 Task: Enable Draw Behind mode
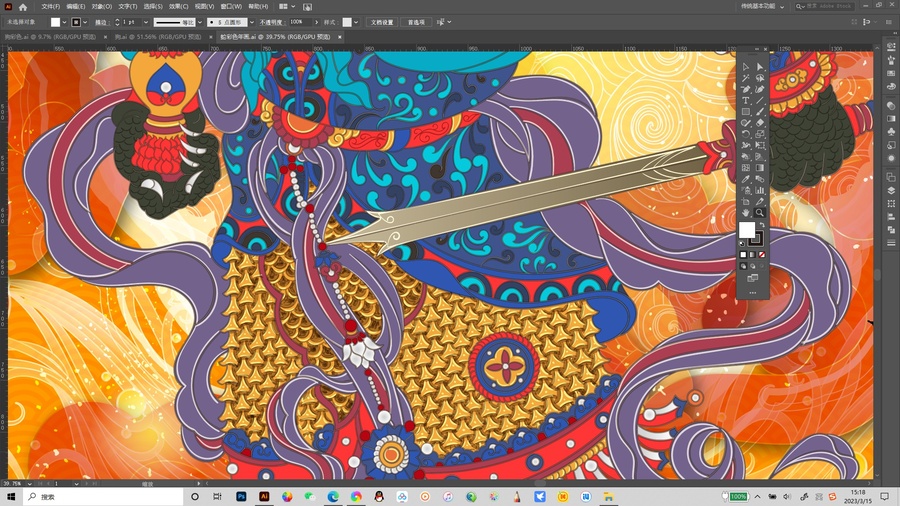click(752, 266)
